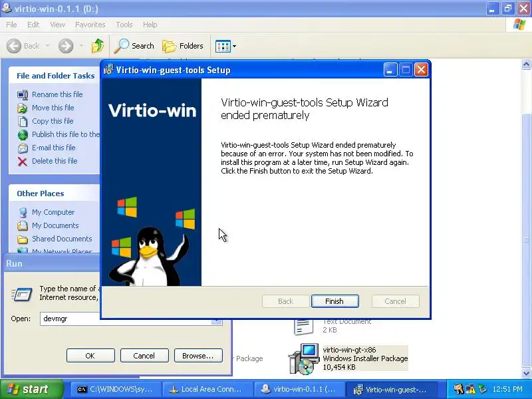Click the Windows flag logo in Explorer
Viewport: 532px width, 399px height.
pos(519,25)
